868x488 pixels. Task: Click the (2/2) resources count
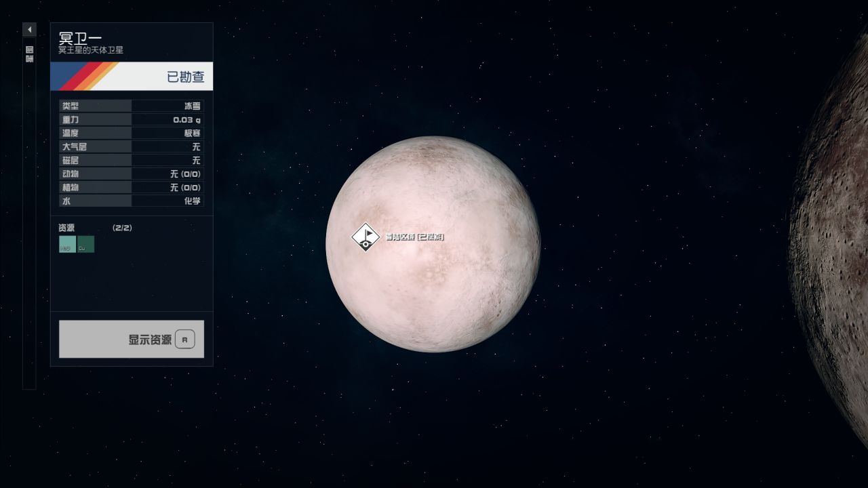click(123, 228)
